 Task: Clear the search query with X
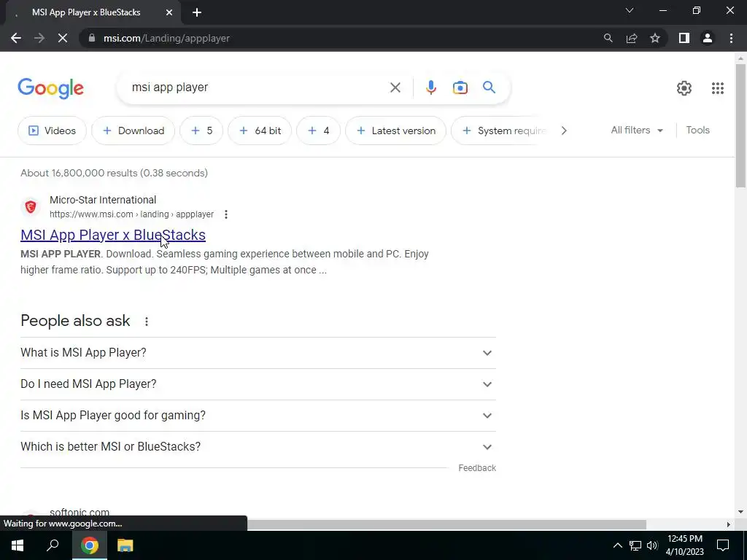coord(395,87)
